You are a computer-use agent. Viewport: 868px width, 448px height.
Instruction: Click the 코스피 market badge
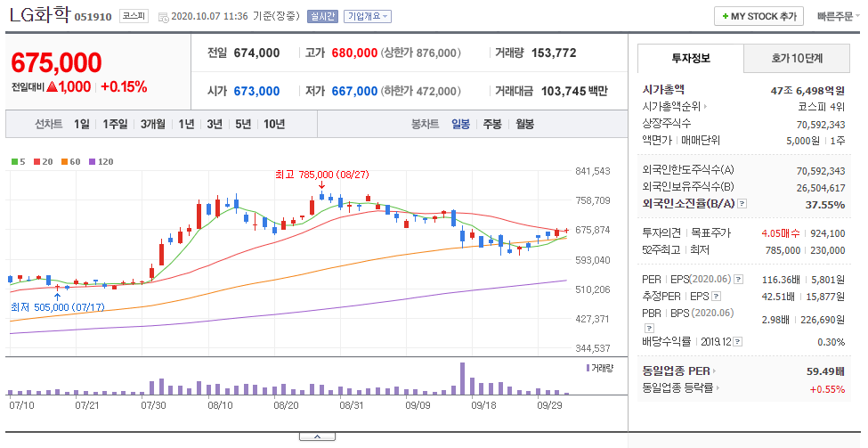pos(134,16)
